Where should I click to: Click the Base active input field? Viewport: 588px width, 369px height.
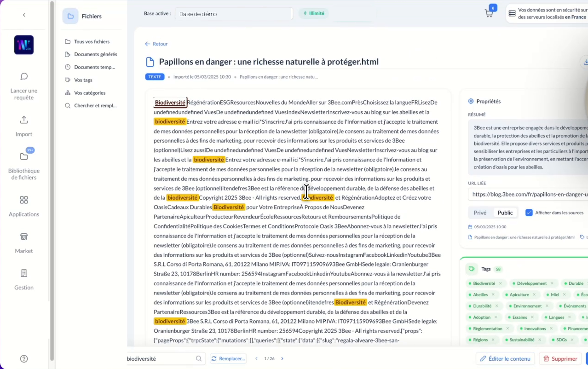(234, 14)
